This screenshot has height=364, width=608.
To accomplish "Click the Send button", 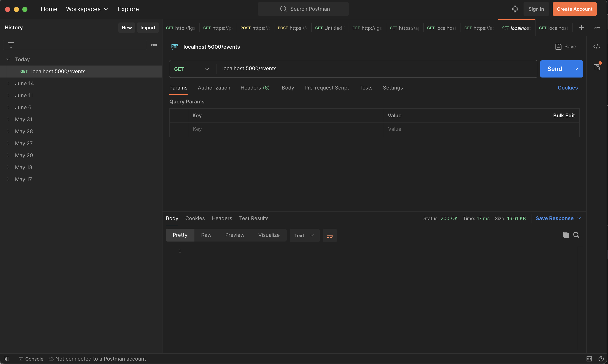I will coord(554,69).
